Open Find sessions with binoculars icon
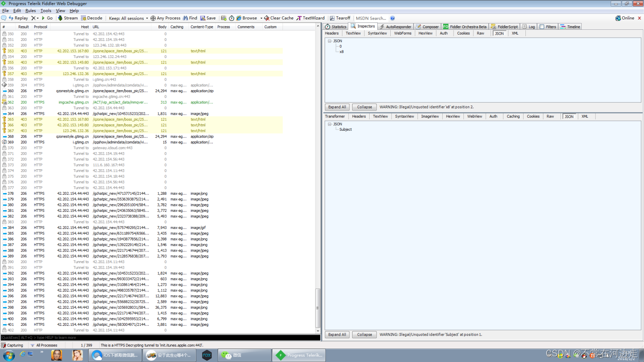The width and height of the screenshot is (644, 362). pyautogui.click(x=190, y=18)
